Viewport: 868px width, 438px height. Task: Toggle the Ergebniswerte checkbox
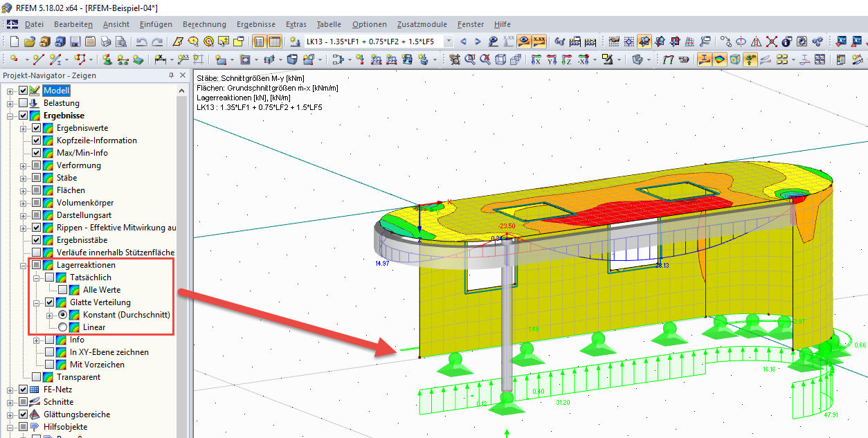[37, 128]
